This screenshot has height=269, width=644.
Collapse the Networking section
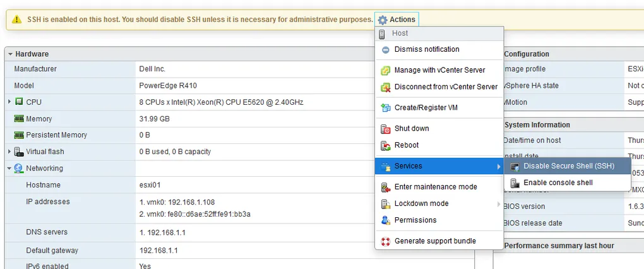(x=9, y=169)
